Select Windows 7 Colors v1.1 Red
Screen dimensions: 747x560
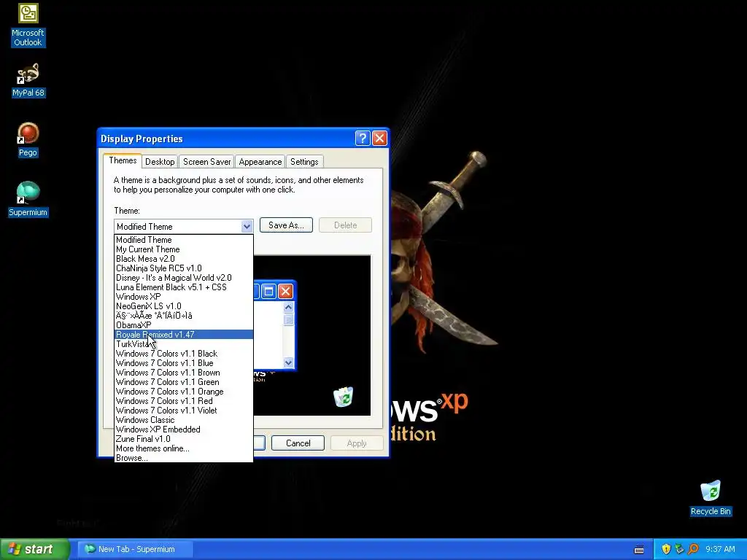(x=183, y=401)
